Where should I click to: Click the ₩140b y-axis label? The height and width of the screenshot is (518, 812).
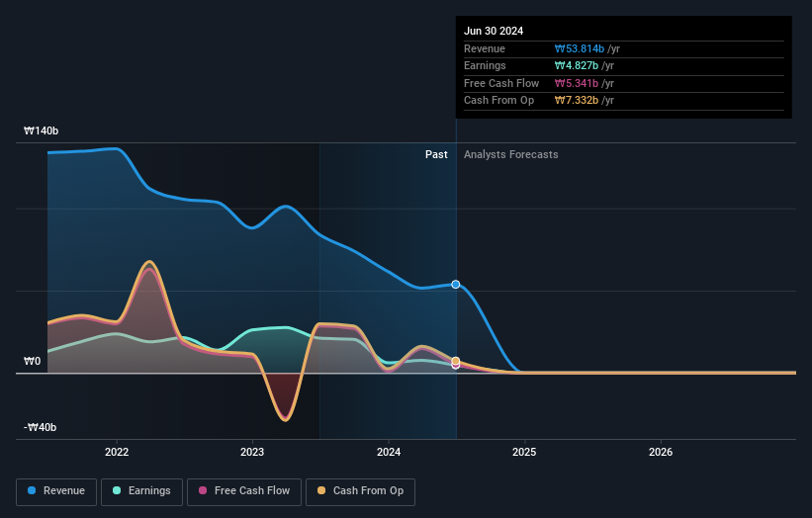click(41, 130)
